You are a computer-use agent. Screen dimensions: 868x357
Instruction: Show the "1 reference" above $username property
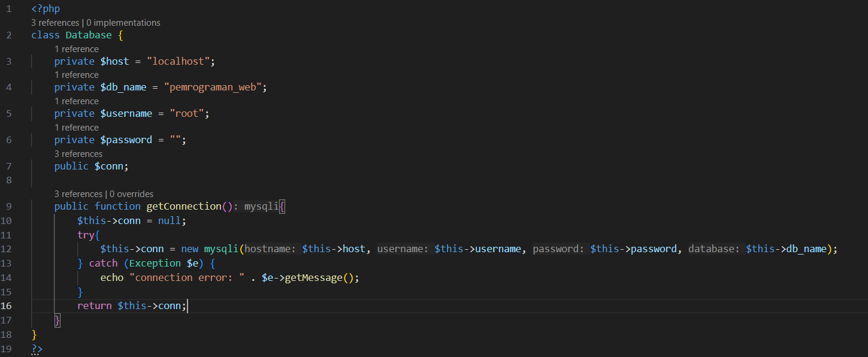point(76,101)
